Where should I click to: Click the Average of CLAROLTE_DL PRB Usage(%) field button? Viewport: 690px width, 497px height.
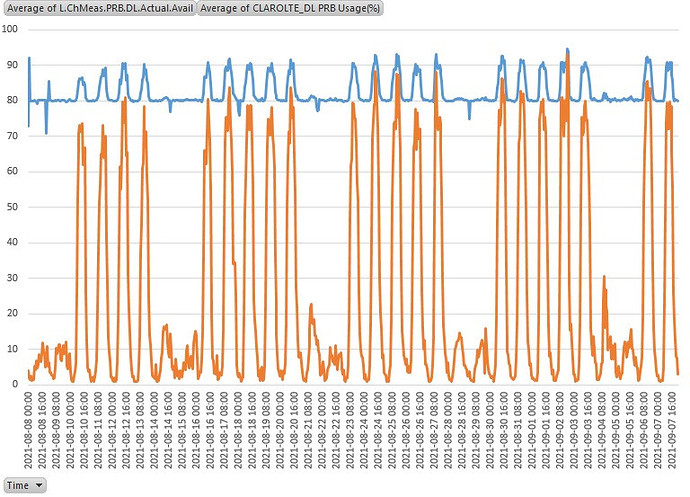tap(290, 8)
